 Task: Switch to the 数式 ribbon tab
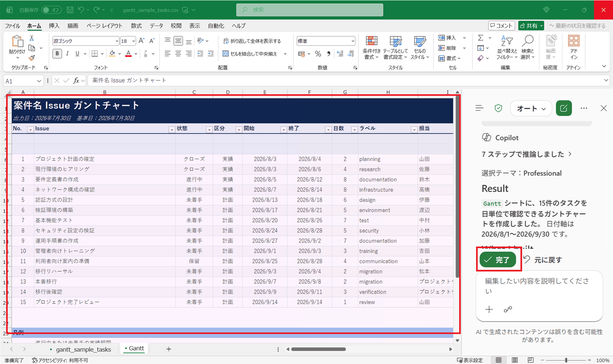pos(136,26)
